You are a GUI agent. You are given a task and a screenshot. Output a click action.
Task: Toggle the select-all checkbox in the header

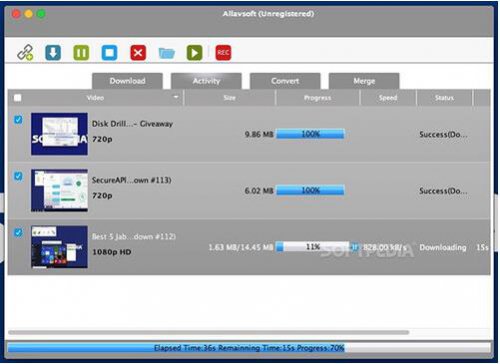pos(18,98)
